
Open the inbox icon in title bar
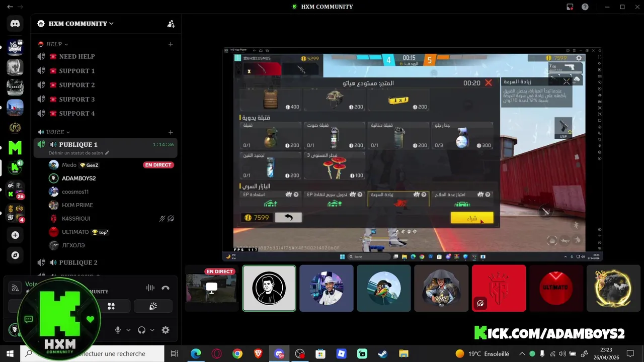[x=570, y=7]
